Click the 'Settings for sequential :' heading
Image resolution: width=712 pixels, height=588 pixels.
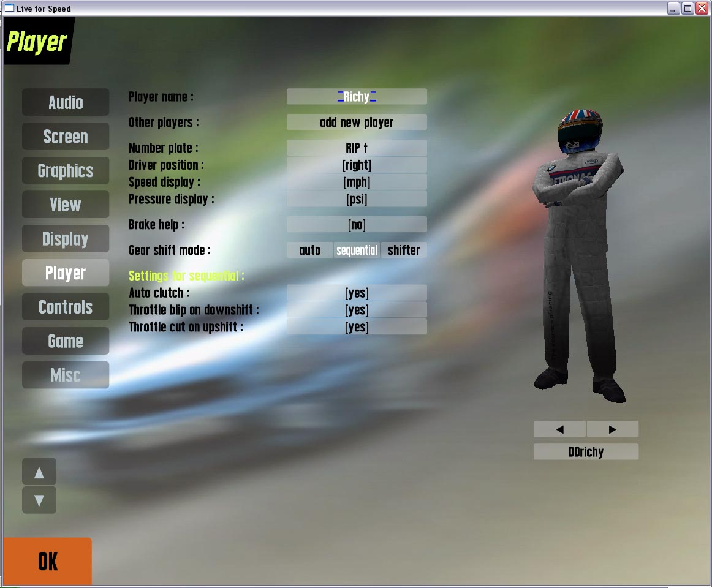tap(186, 276)
